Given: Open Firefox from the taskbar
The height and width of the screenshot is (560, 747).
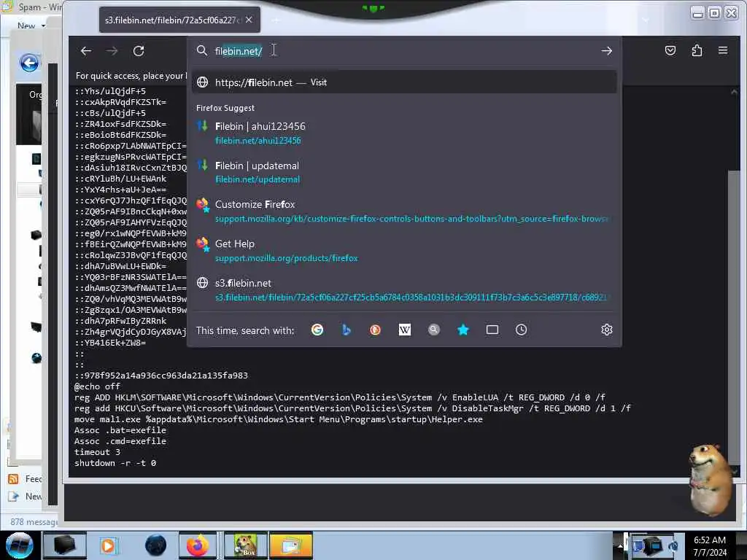Looking at the screenshot, I should tap(197, 545).
